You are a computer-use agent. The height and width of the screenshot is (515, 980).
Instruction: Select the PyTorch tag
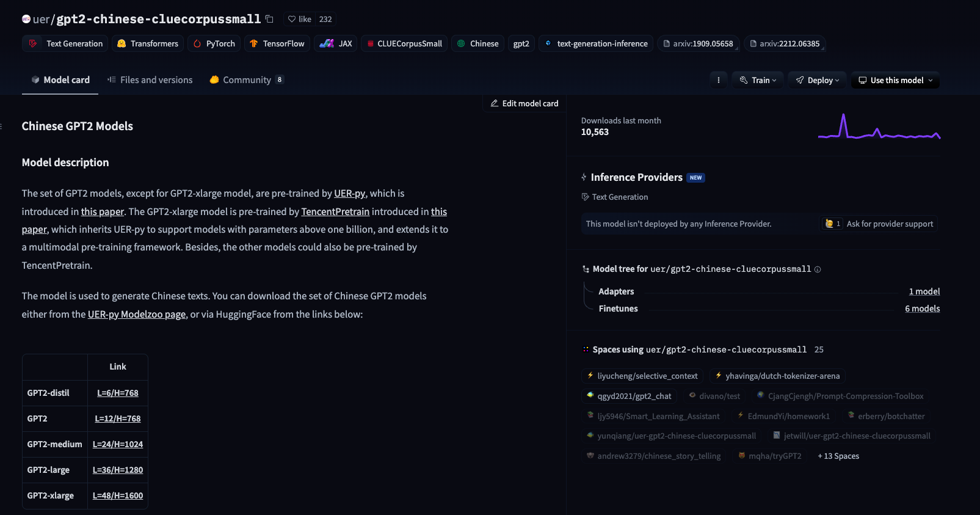tap(214, 43)
